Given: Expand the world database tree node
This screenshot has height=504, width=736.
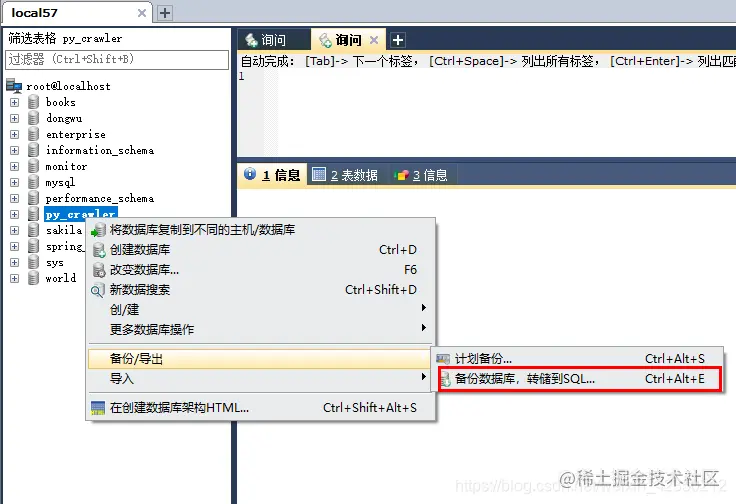Looking at the screenshot, I should [15, 278].
